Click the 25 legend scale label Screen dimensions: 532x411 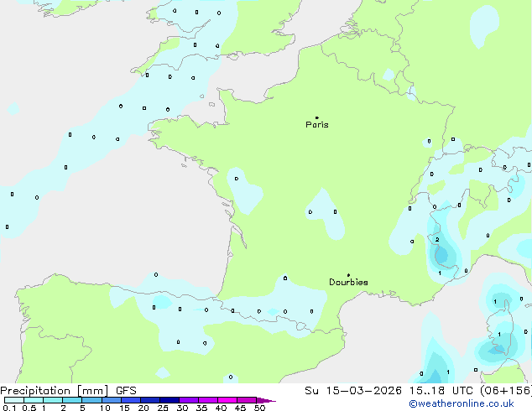(163, 408)
